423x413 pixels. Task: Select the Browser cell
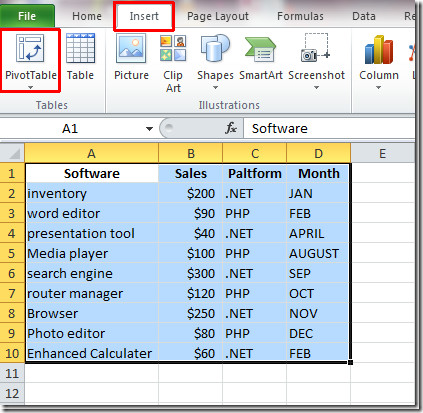(92, 313)
